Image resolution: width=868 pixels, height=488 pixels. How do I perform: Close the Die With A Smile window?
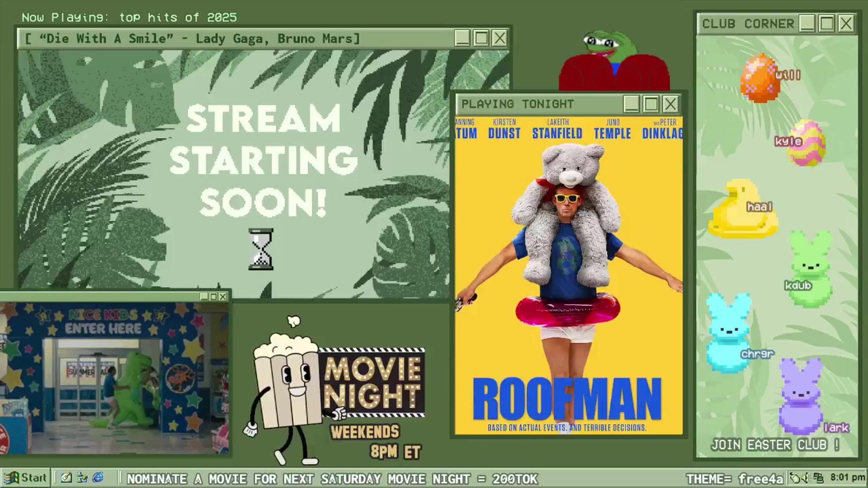click(500, 38)
